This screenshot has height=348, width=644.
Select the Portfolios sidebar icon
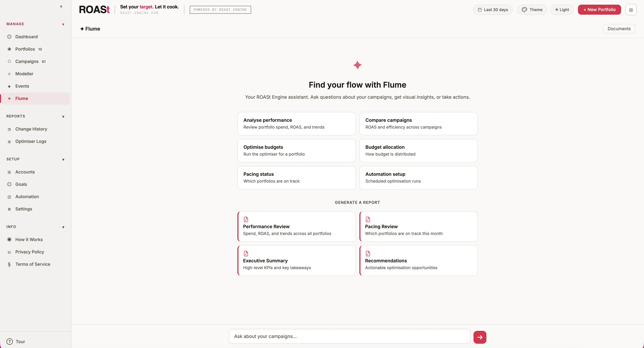pos(9,49)
